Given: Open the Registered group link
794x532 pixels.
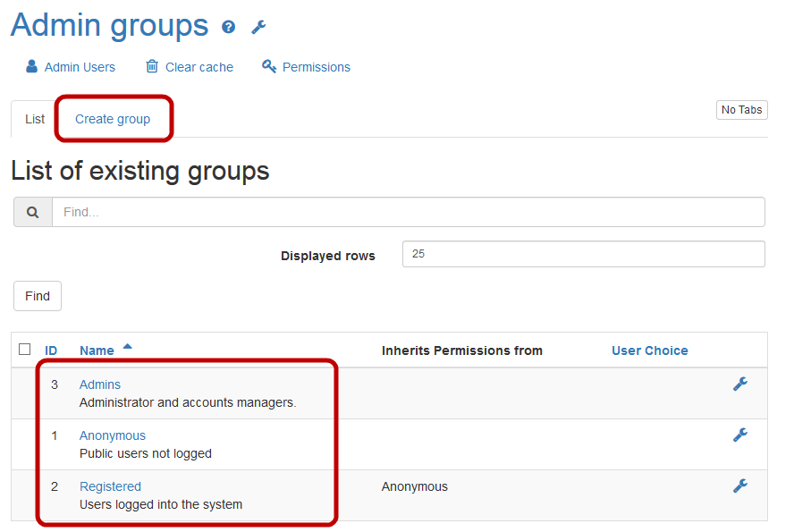Looking at the screenshot, I should click(x=110, y=486).
